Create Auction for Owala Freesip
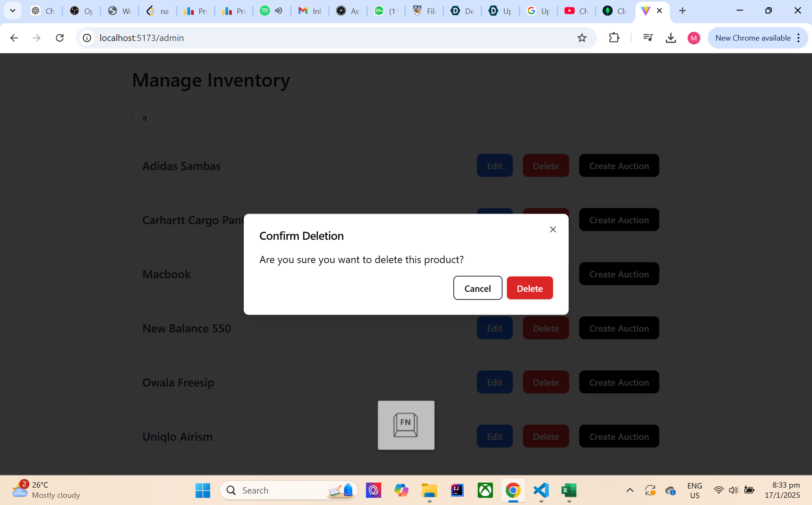 tap(619, 382)
